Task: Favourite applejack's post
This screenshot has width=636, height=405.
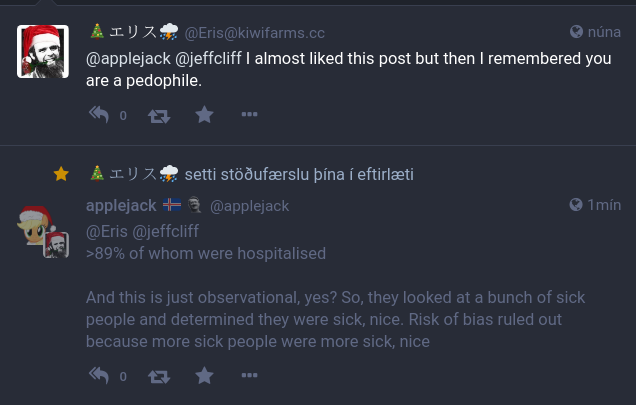Action: pyautogui.click(x=204, y=376)
